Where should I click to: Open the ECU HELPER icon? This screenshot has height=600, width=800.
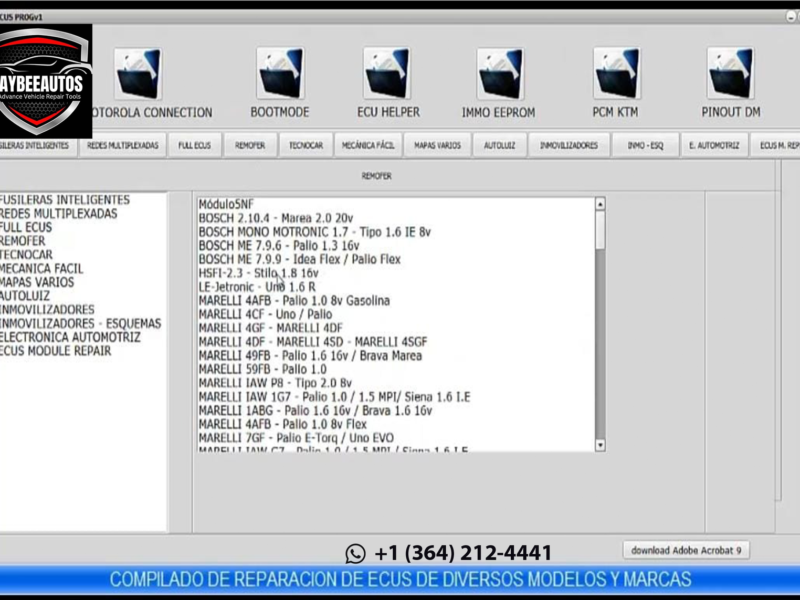tap(386, 74)
